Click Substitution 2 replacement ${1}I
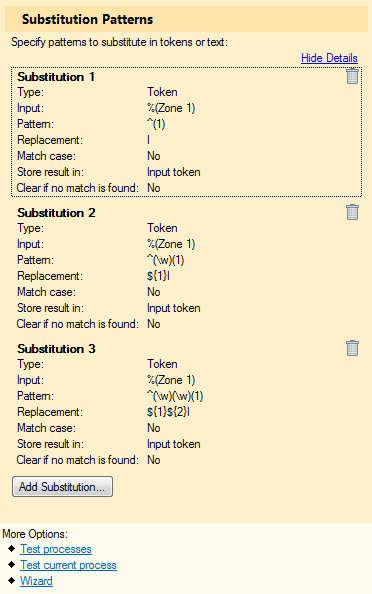 click(x=158, y=276)
